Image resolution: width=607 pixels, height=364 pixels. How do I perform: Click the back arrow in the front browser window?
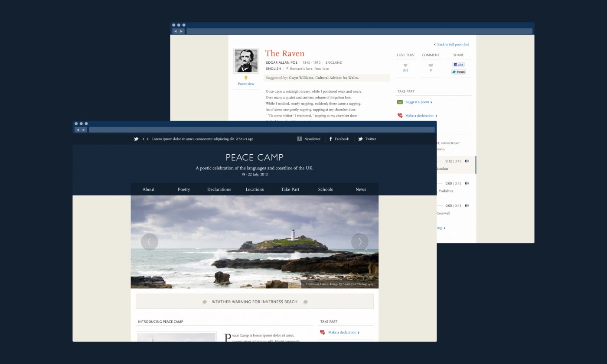click(x=78, y=130)
